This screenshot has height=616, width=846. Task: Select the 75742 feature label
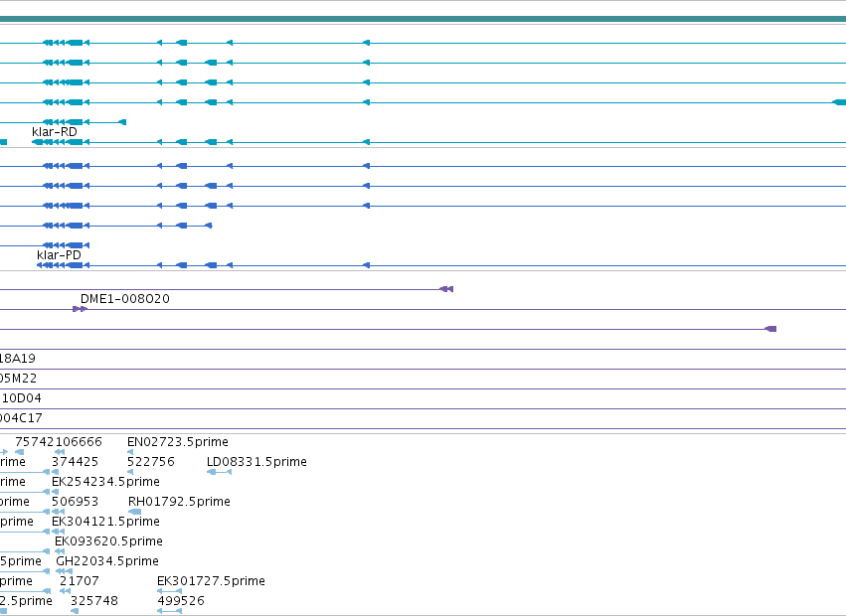35,442
